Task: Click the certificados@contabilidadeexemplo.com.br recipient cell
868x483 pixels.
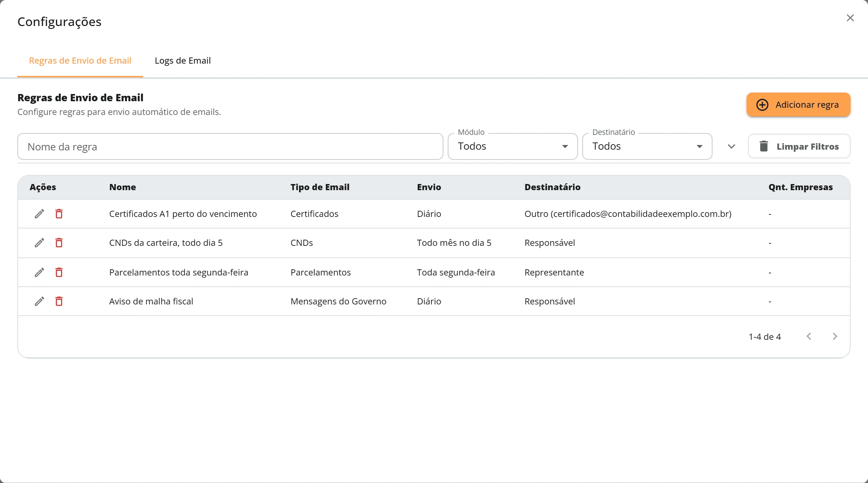Action: tap(628, 214)
